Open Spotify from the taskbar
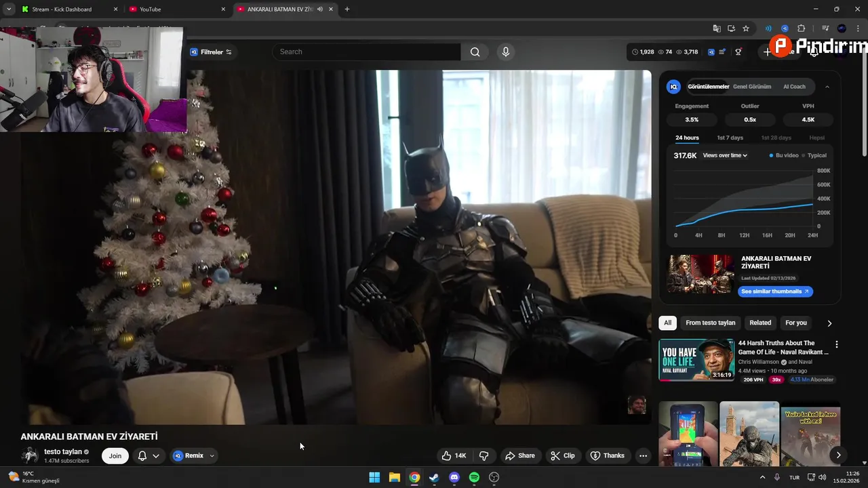The width and height of the screenshot is (868, 488). click(474, 477)
